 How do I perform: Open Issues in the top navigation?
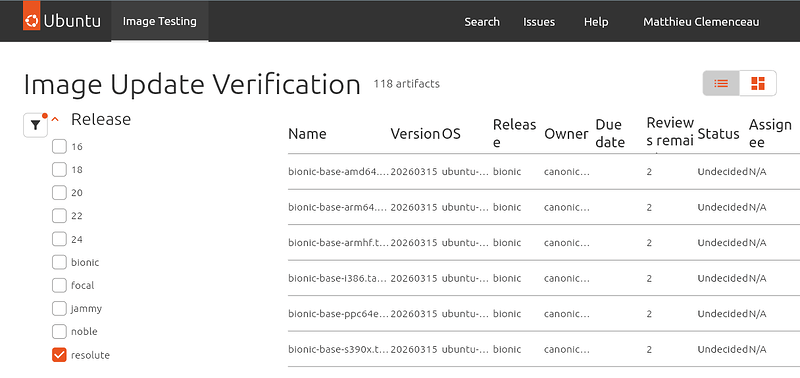click(x=539, y=22)
